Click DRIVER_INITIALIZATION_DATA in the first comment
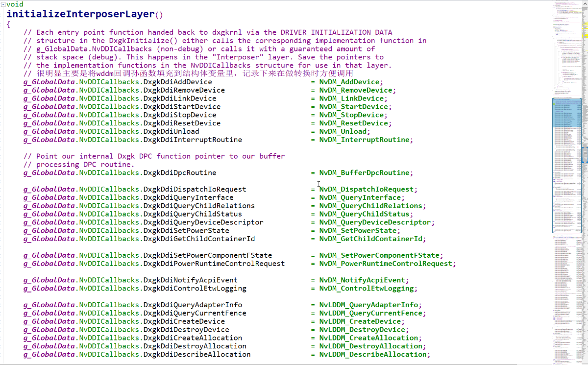Viewport: 588px width, 365px height. (337, 32)
